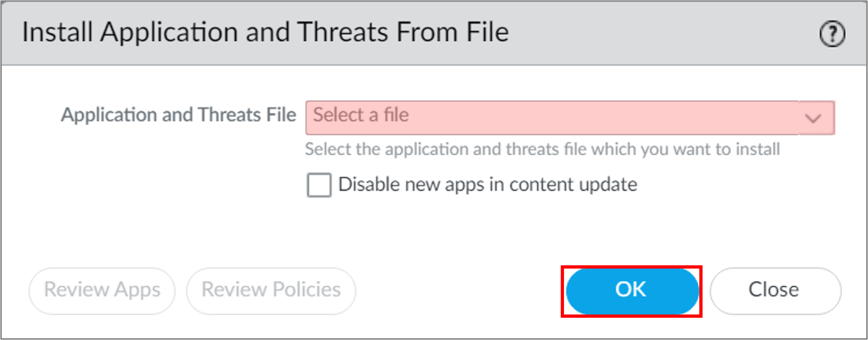The image size is (868, 340).
Task: Confirm the install with the OK button
Action: (x=631, y=290)
